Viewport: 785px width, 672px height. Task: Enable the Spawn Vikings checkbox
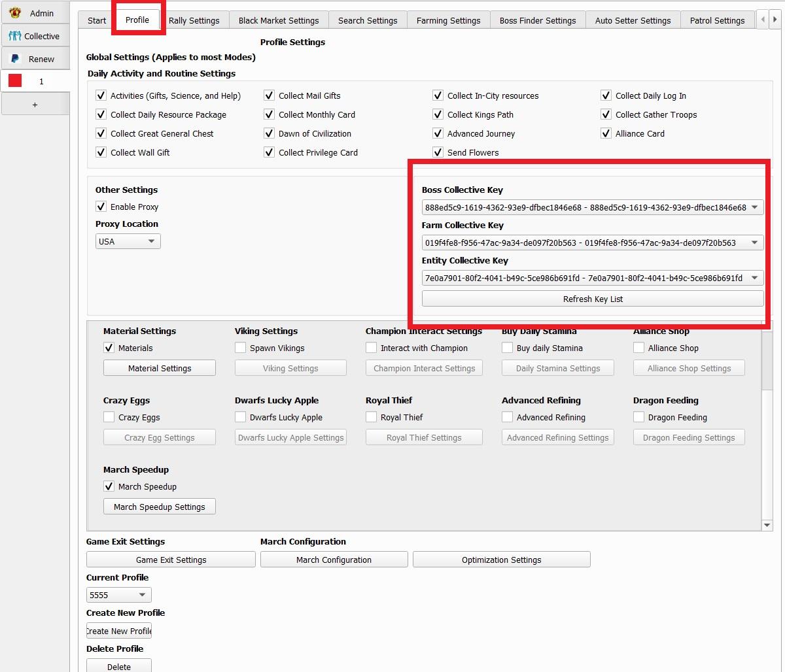[241, 348]
